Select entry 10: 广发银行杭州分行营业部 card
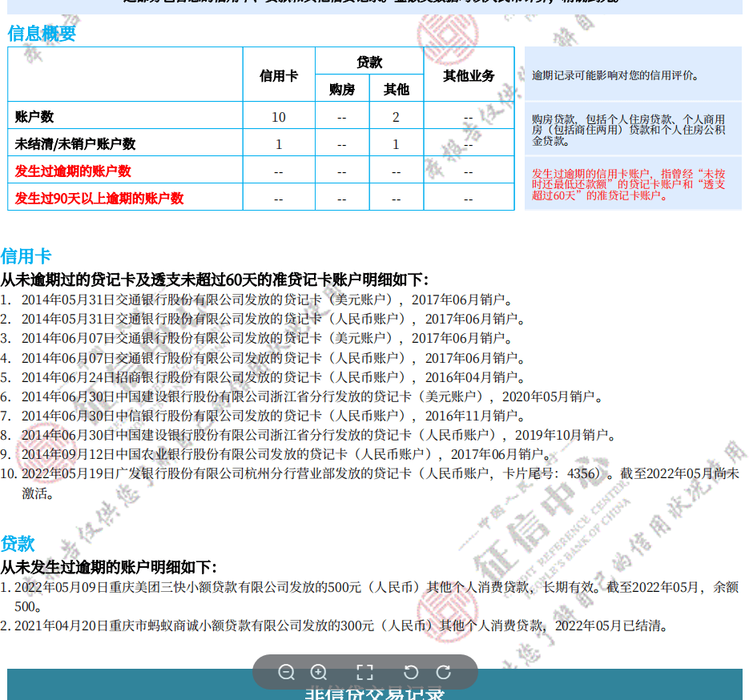 [x=370, y=483]
